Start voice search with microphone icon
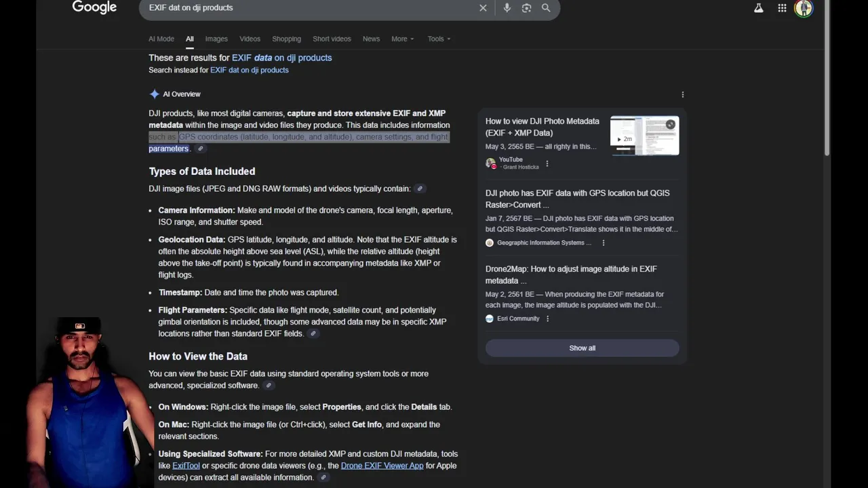Viewport: 868px width, 488px height. [x=507, y=8]
